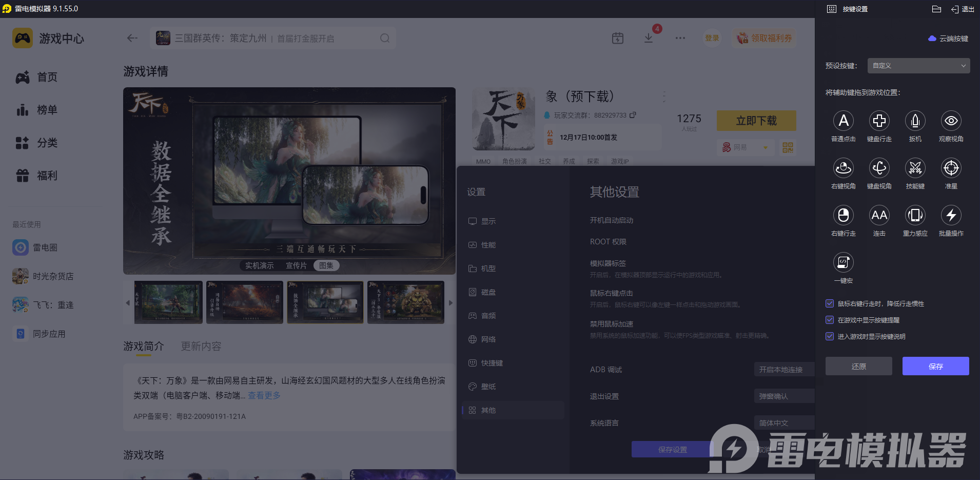Select the 批量操作 batch operation icon

(x=951, y=215)
